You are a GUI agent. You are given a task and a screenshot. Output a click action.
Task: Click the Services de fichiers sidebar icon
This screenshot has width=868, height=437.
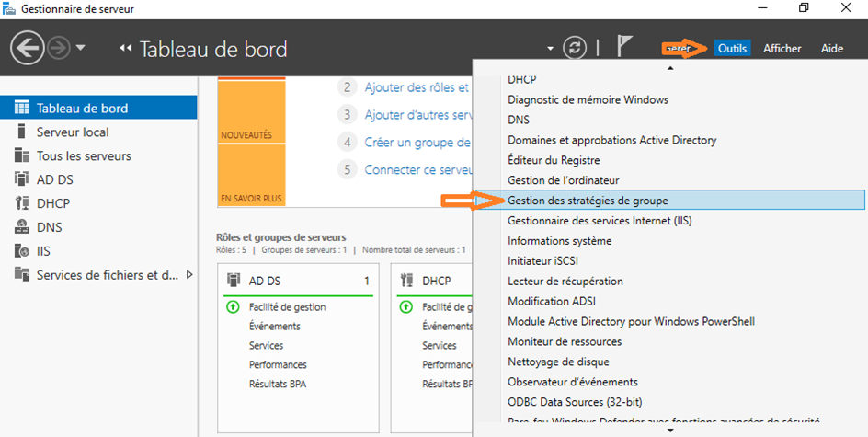tap(21, 274)
